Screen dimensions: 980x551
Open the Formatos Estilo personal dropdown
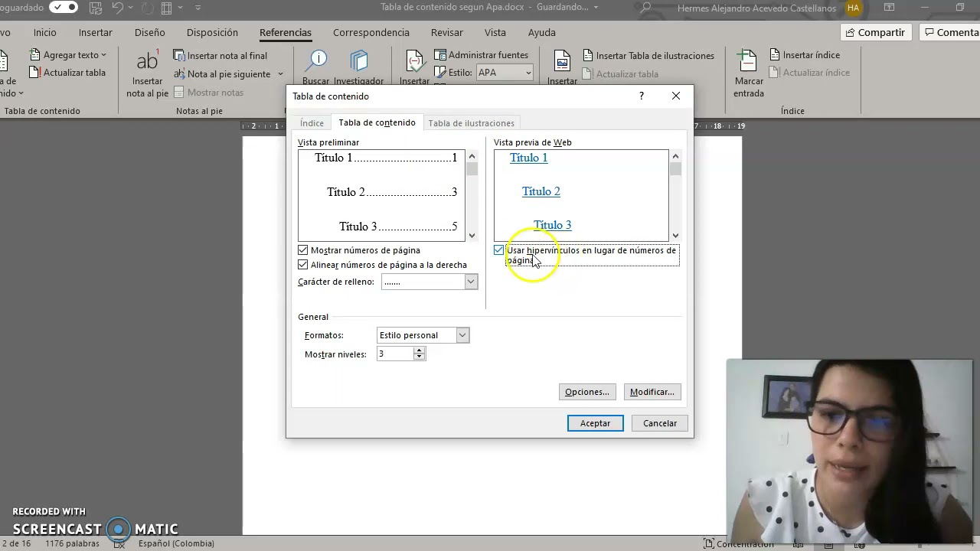pyautogui.click(x=462, y=335)
